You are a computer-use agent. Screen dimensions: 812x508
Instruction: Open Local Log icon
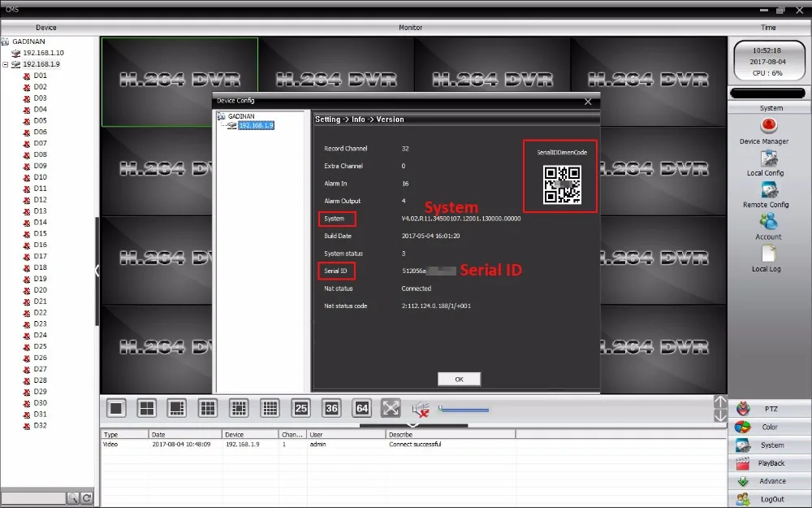(x=768, y=254)
